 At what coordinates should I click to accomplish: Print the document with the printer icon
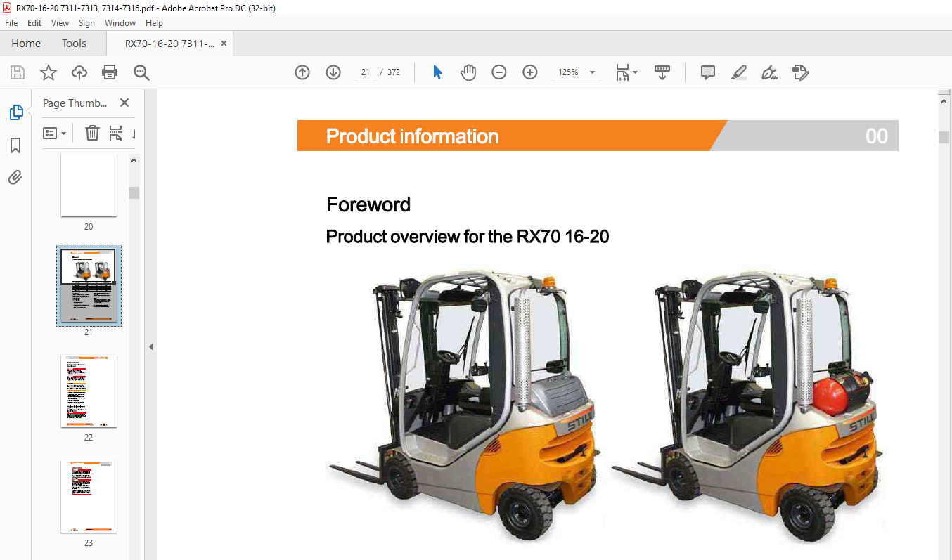tap(110, 72)
